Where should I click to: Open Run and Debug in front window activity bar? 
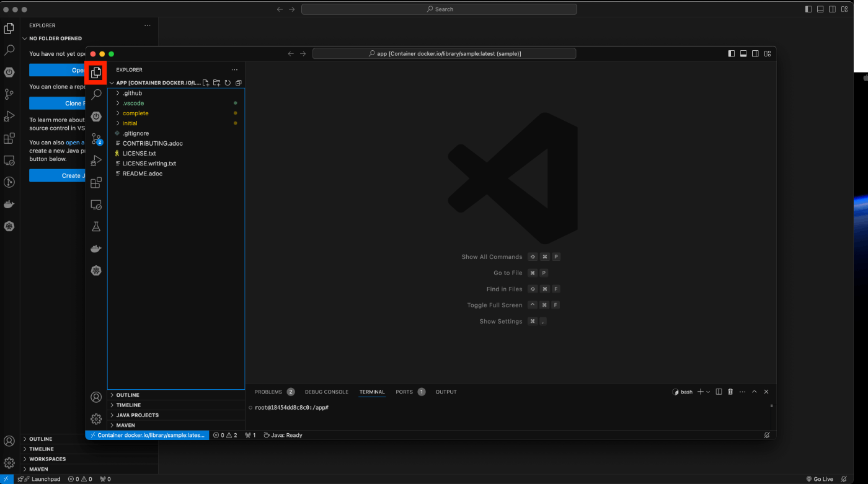coord(96,161)
